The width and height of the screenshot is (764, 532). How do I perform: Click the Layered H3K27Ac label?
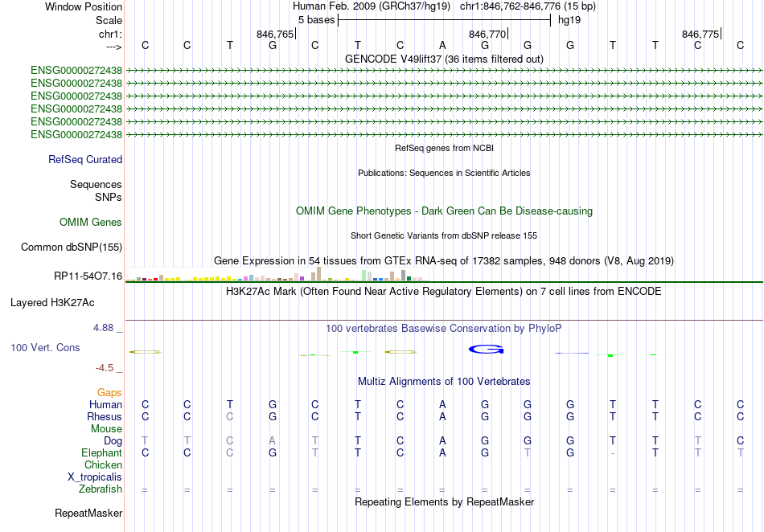52,303
